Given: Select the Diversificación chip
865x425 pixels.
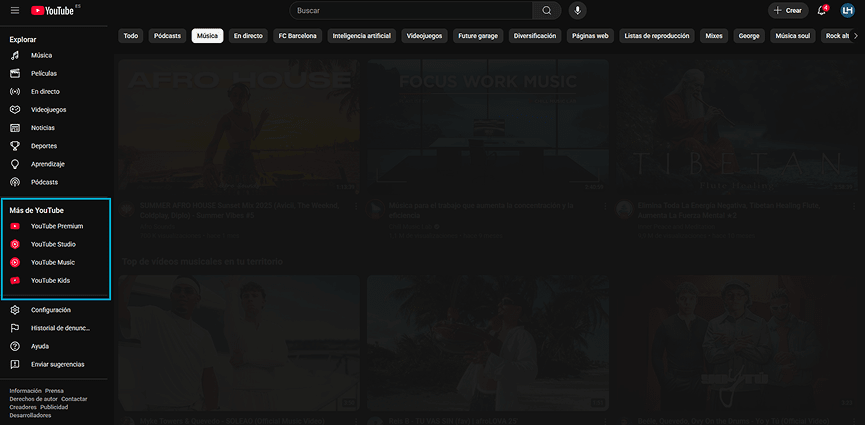Looking at the screenshot, I should click(535, 36).
